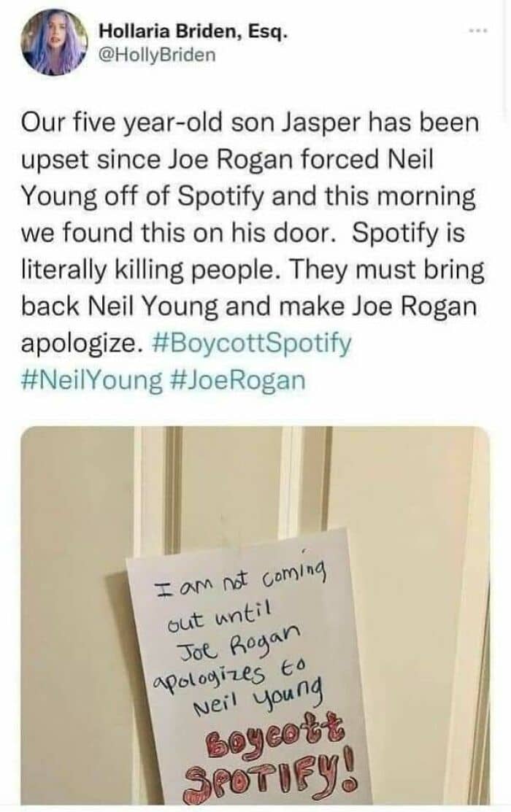Tap 'They must bring back Neil Young' text
This screenshot has height=812, width=511.
253,288
